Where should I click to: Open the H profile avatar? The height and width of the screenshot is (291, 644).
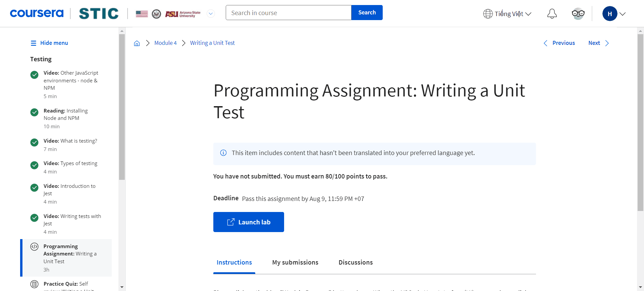[x=610, y=14]
